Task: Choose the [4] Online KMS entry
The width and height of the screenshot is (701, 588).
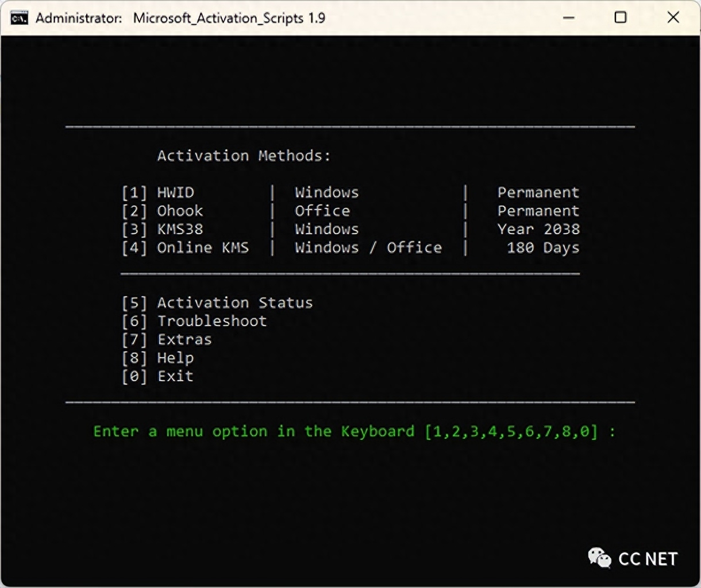Action: coord(185,247)
